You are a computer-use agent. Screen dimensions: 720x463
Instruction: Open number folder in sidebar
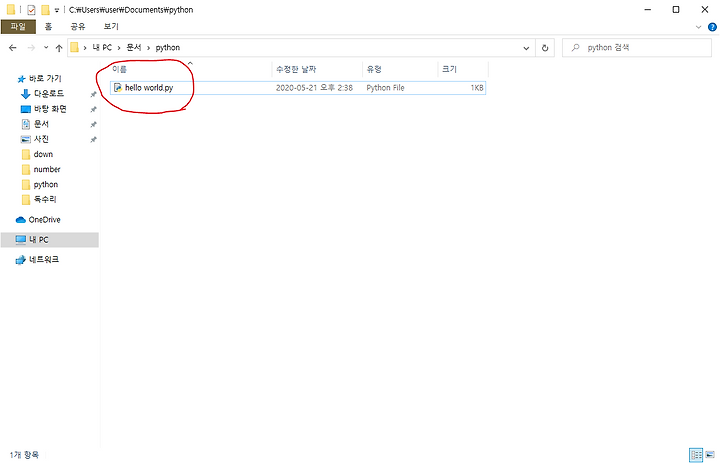pyautogui.click(x=47, y=169)
